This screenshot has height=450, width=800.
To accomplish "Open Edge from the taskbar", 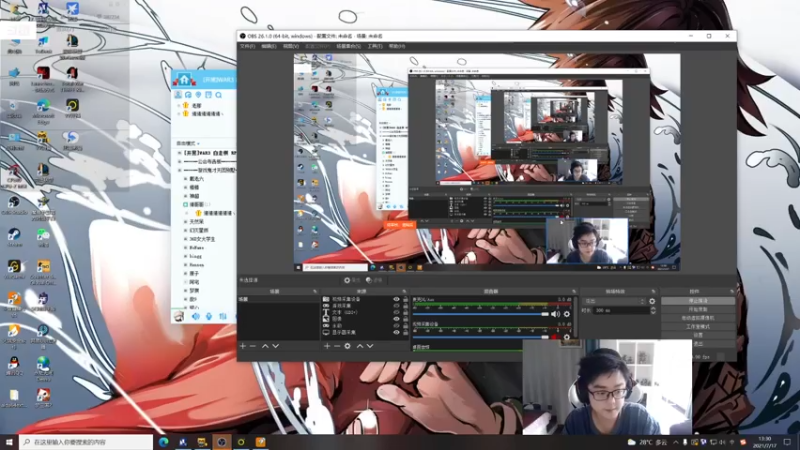I will click(x=163, y=442).
